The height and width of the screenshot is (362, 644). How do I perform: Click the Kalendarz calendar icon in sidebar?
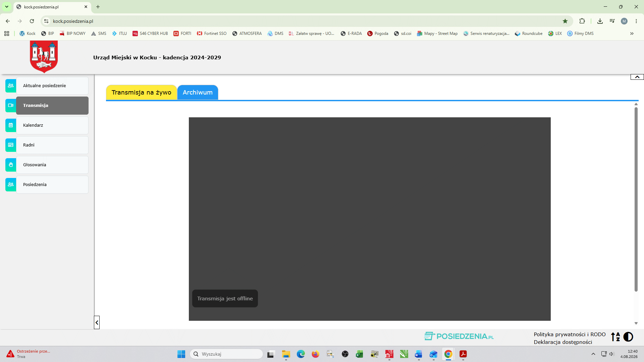[x=11, y=125]
